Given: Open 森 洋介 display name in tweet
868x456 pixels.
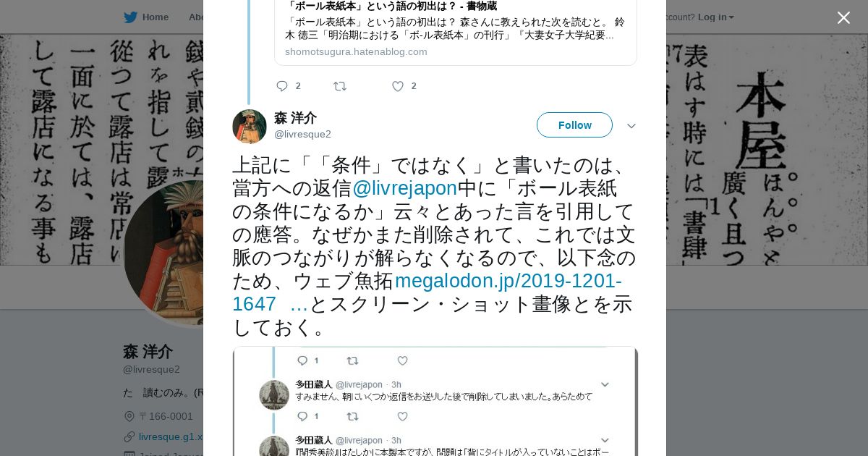Looking at the screenshot, I should point(295,118).
